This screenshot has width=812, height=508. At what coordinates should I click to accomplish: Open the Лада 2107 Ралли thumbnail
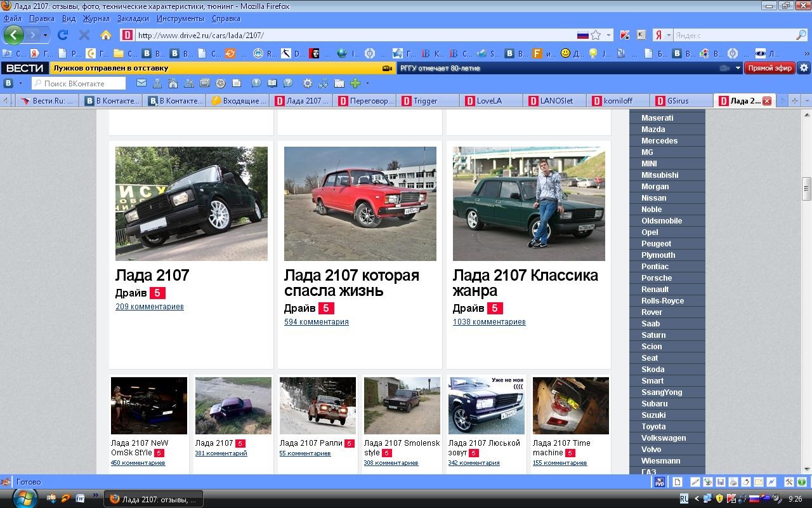click(318, 406)
